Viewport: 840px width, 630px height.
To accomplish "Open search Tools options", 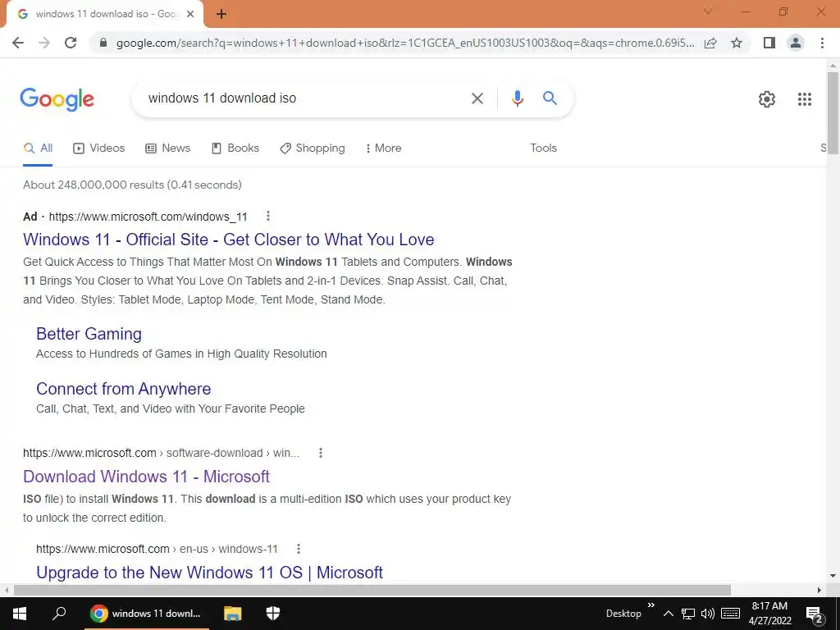I will coord(543,148).
